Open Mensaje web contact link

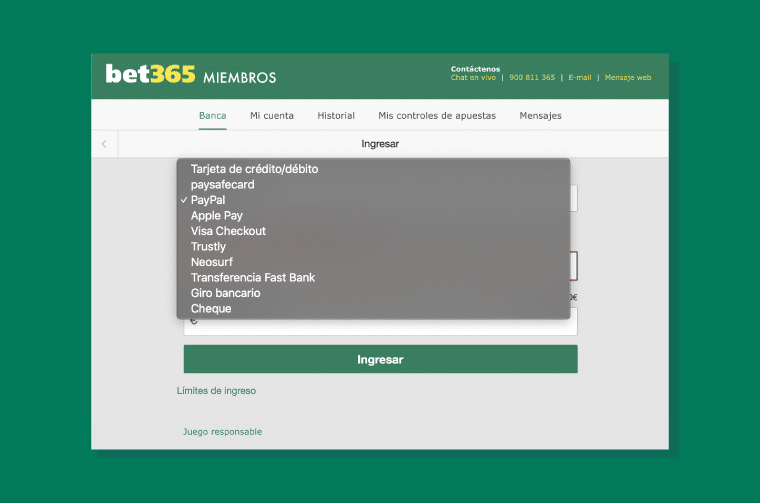(x=628, y=78)
